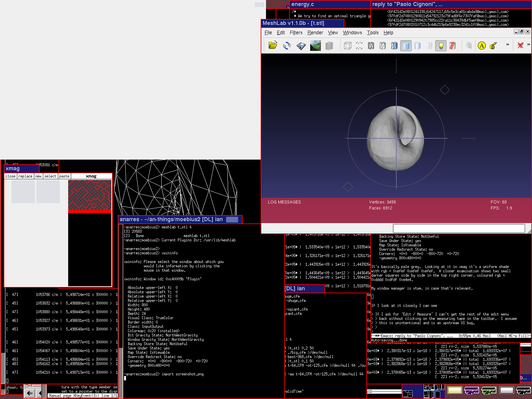Click the xmag select button
The height and width of the screenshot is (399, 532).
pyautogui.click(x=50, y=176)
